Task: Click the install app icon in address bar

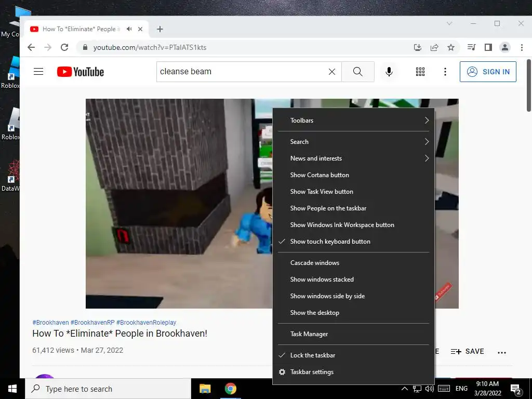Action: tap(418, 47)
